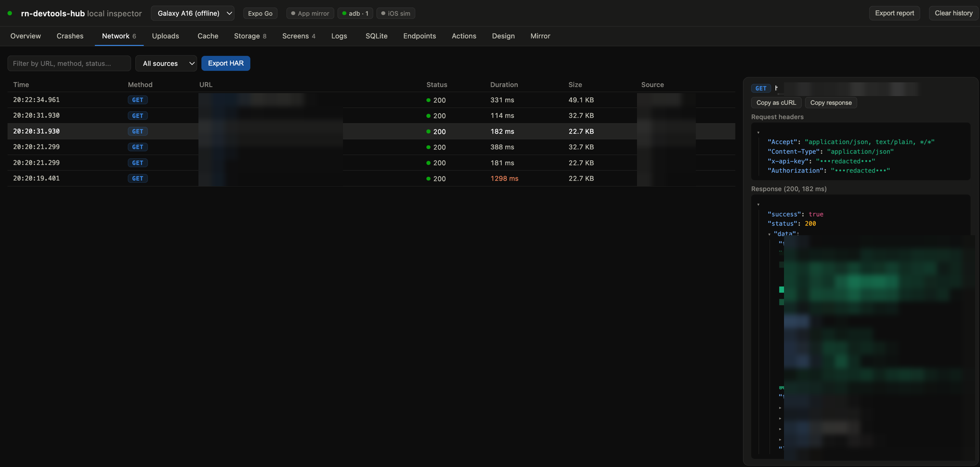Open the Logs tab

(x=339, y=36)
